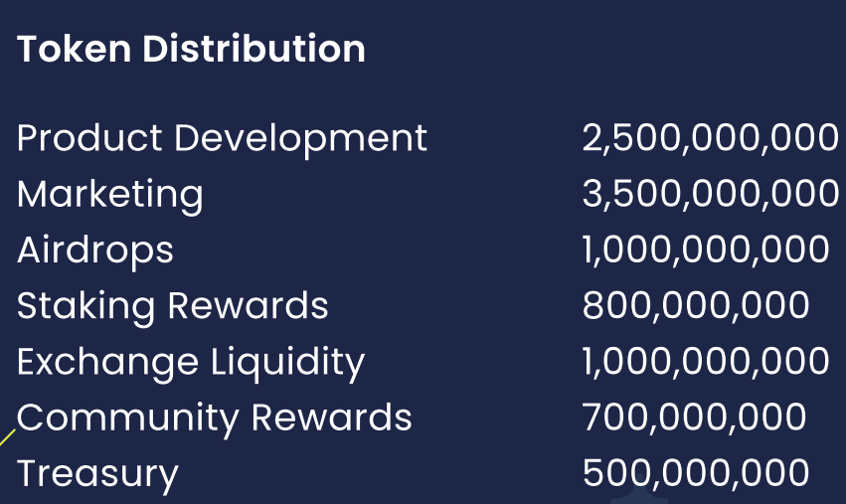Click the yellow line beside Community Rewards
The width and height of the screenshot is (846, 504).
pyautogui.click(x=7, y=437)
